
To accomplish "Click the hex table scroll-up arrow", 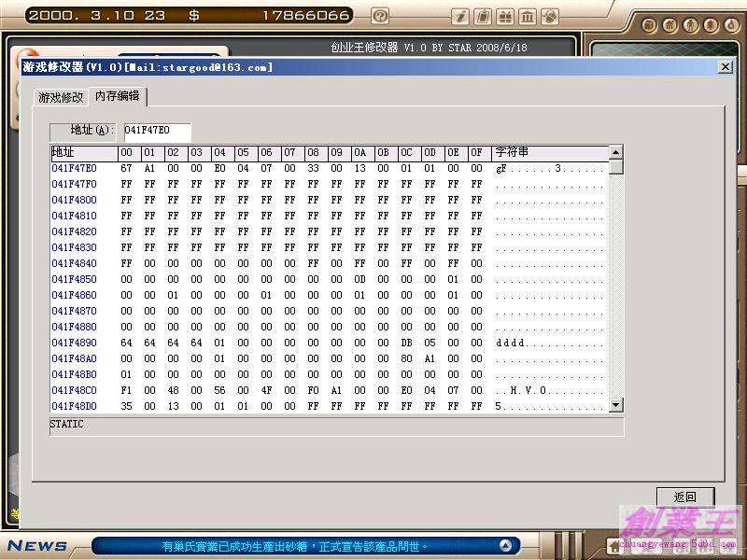I will pos(615,152).
